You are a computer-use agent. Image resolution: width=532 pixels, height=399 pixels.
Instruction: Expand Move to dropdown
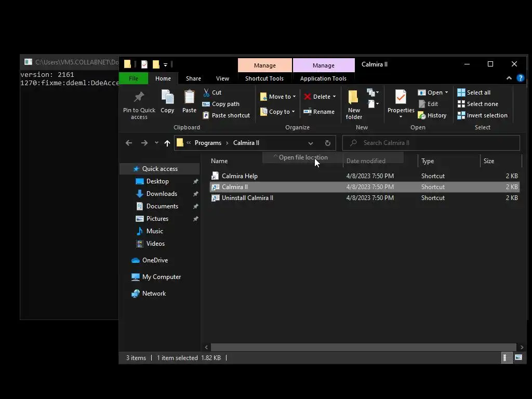[x=294, y=97]
